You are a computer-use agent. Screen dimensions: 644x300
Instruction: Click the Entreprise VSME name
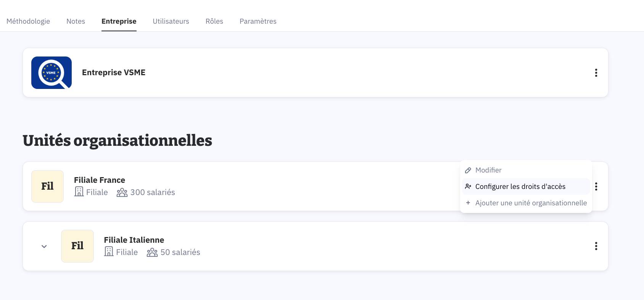click(x=114, y=73)
